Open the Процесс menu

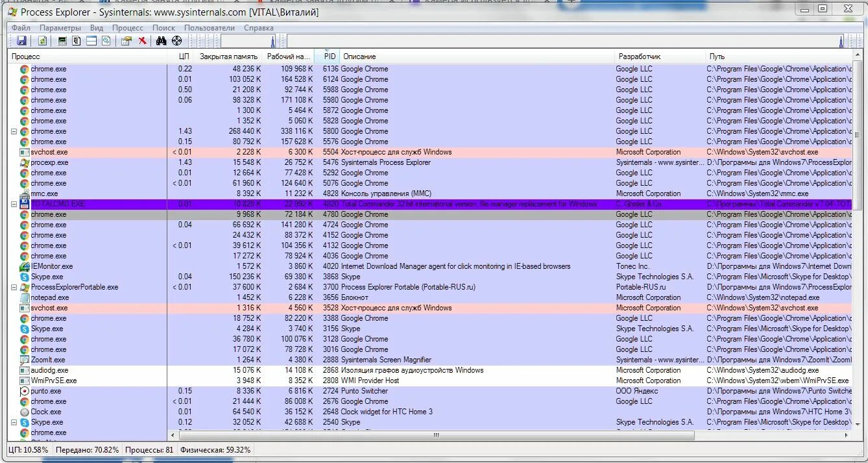pos(128,28)
